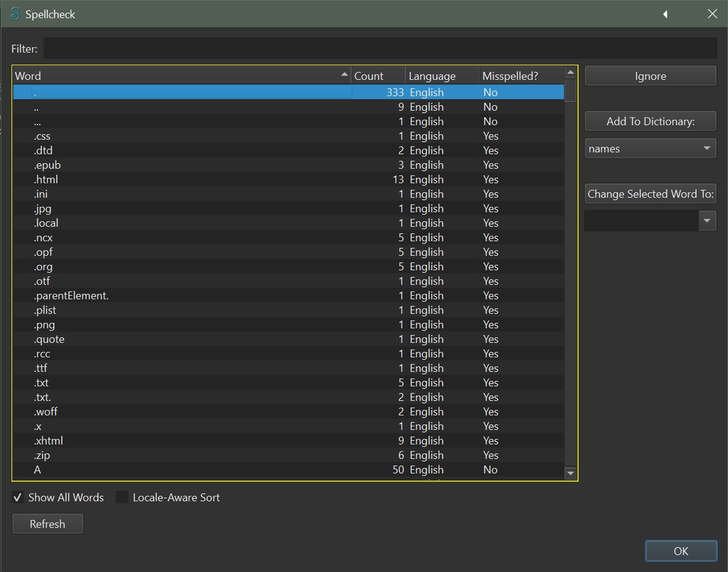Click the count 50 cell for A
The image size is (728, 572).
pyautogui.click(x=379, y=470)
